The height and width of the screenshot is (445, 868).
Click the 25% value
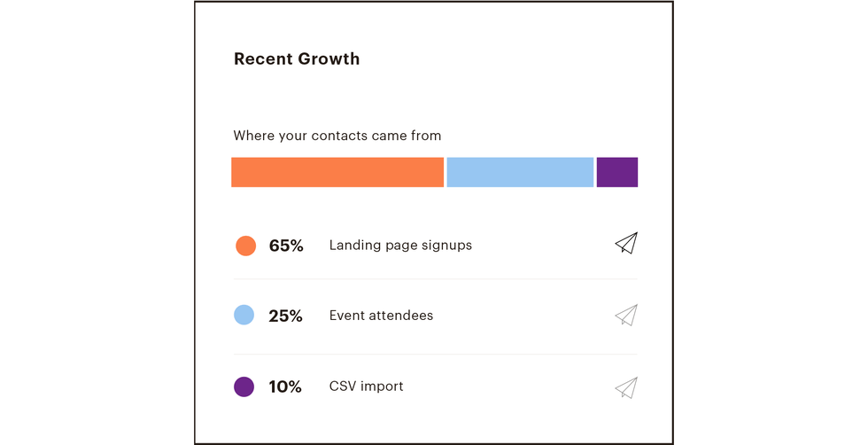[285, 316]
